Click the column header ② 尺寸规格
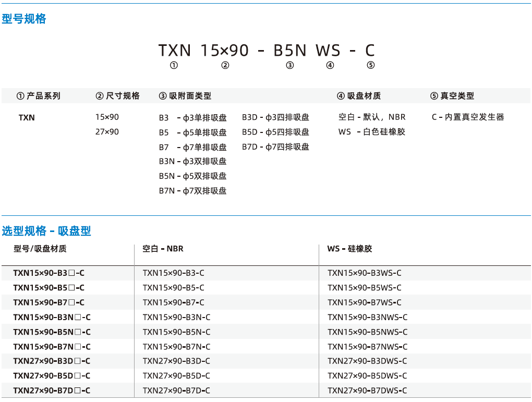Viewport: 532px width, 402px height. tap(118, 96)
